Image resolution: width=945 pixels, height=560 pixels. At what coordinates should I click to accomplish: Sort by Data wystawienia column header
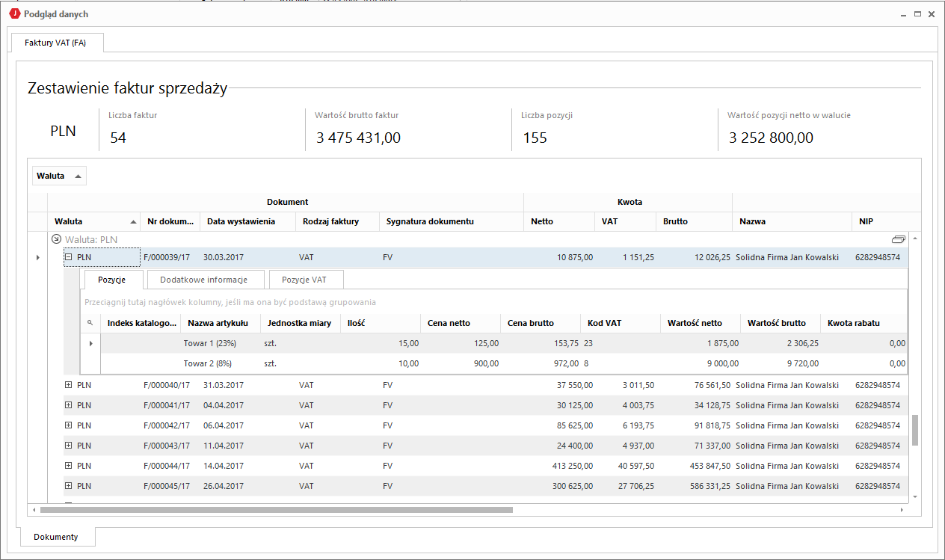tap(247, 221)
